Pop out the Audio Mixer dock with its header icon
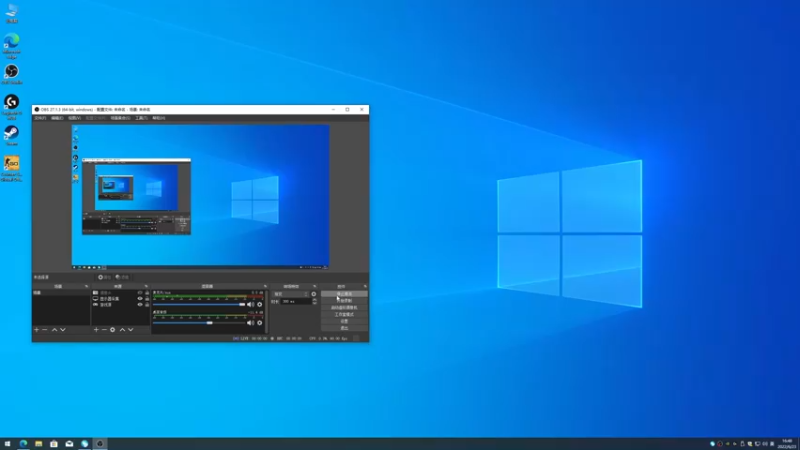The width and height of the screenshot is (800, 450). [265, 287]
